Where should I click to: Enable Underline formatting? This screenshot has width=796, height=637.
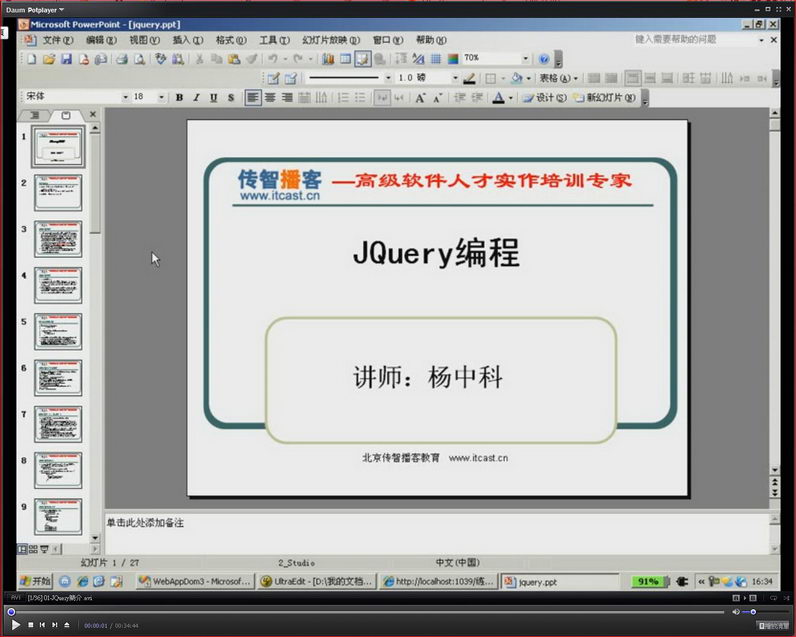[213, 98]
